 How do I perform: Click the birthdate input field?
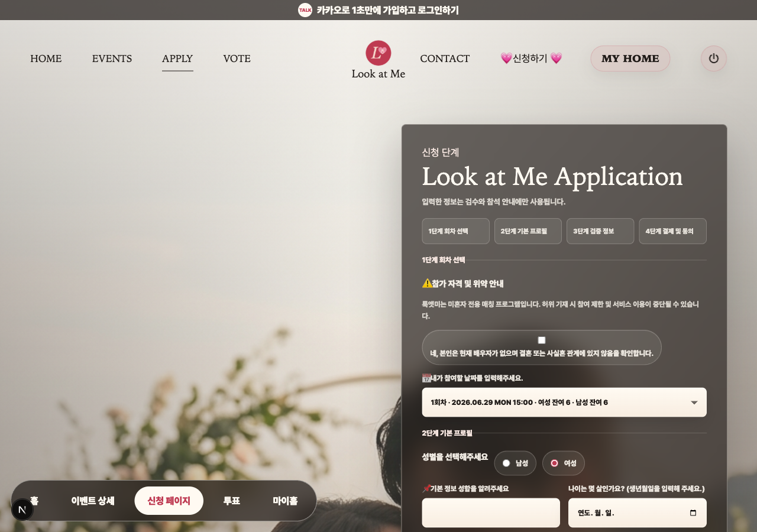click(638, 513)
